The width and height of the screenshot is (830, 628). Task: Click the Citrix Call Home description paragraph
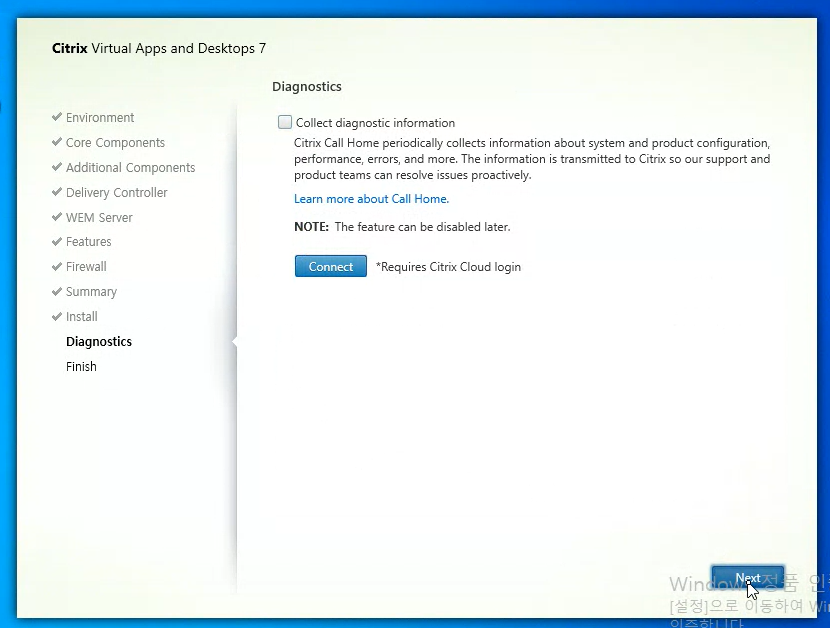[x=532, y=159]
